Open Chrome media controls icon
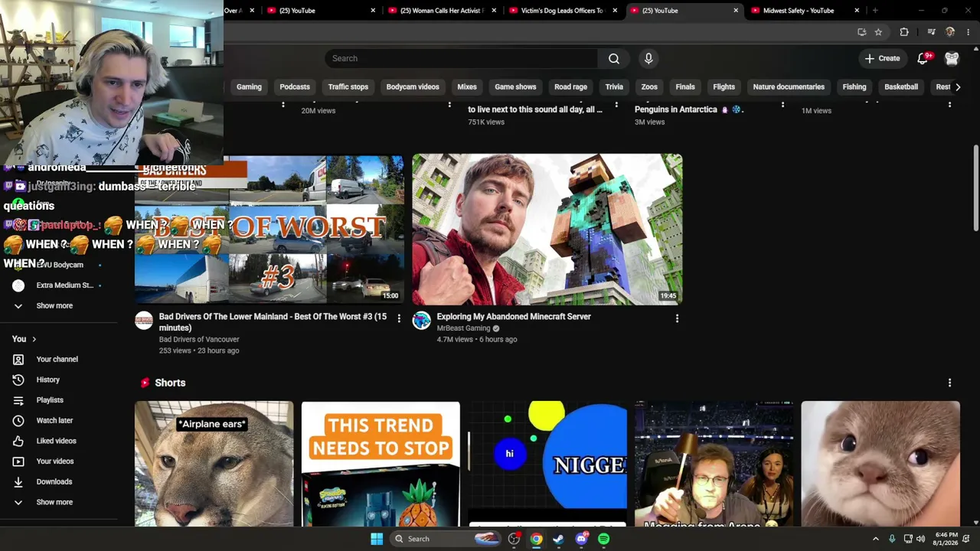This screenshot has height=551, width=980. [931, 32]
